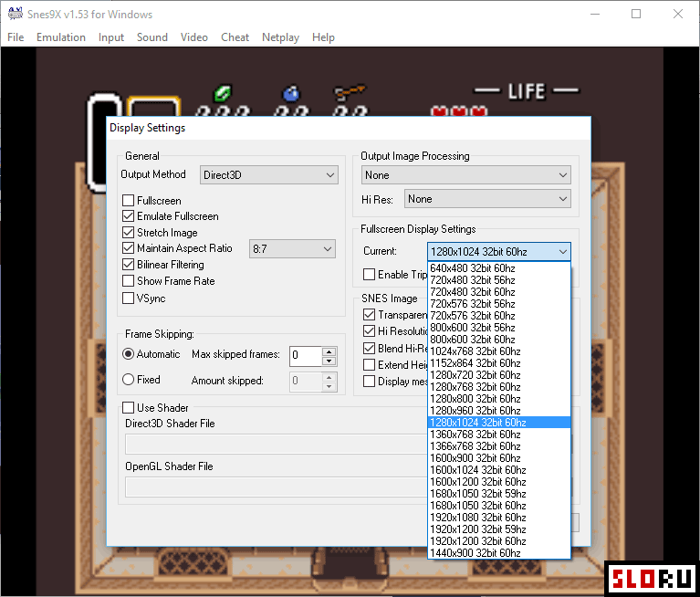700x597 pixels.
Task: Open the Output Image Processing dropdown
Action: click(x=465, y=175)
